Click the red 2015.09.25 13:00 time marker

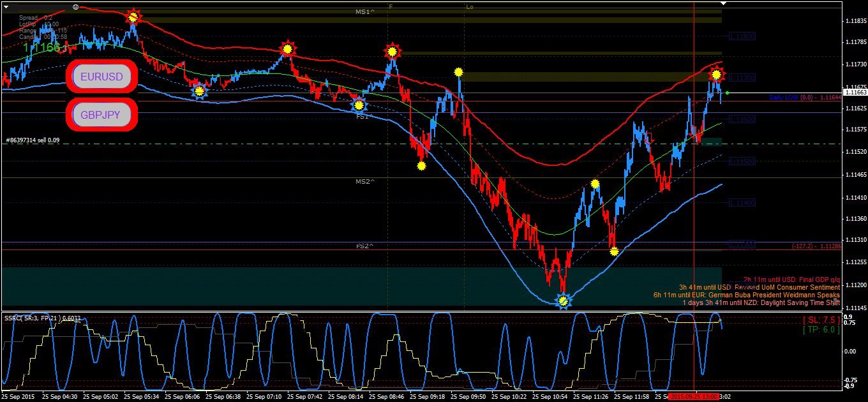(694, 396)
